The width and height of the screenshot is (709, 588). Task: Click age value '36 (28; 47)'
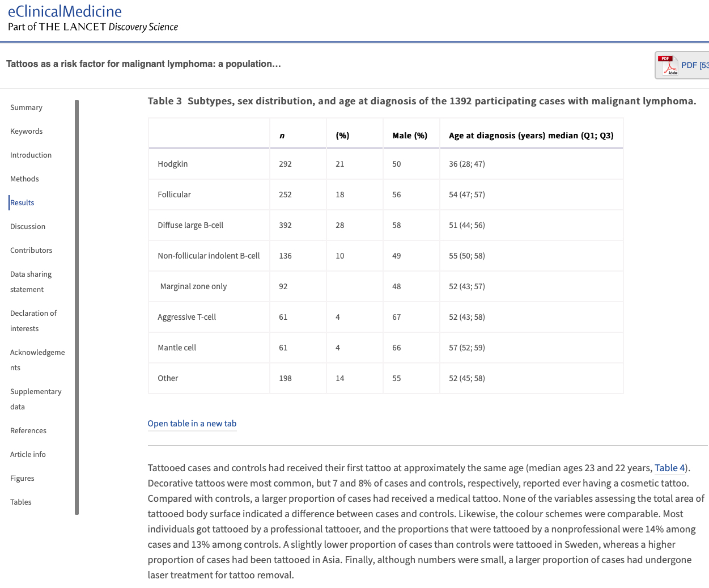(467, 164)
